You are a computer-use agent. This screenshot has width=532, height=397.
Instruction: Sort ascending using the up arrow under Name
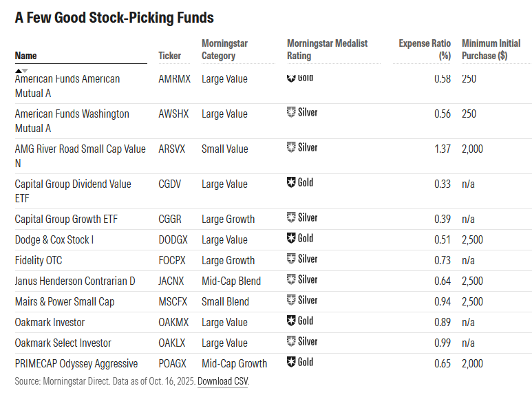18,70
